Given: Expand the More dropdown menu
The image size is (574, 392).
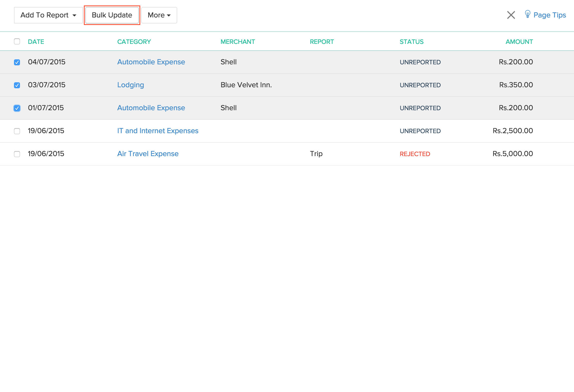Looking at the screenshot, I should [x=159, y=15].
